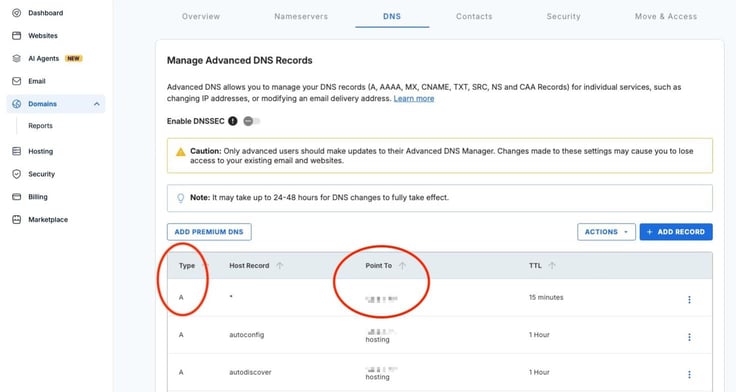This screenshot has height=392, width=736.
Task: Open the Contacts tab
Action: click(474, 16)
